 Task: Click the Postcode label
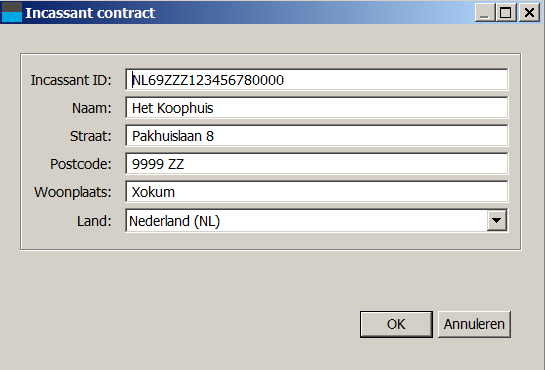pos(81,164)
